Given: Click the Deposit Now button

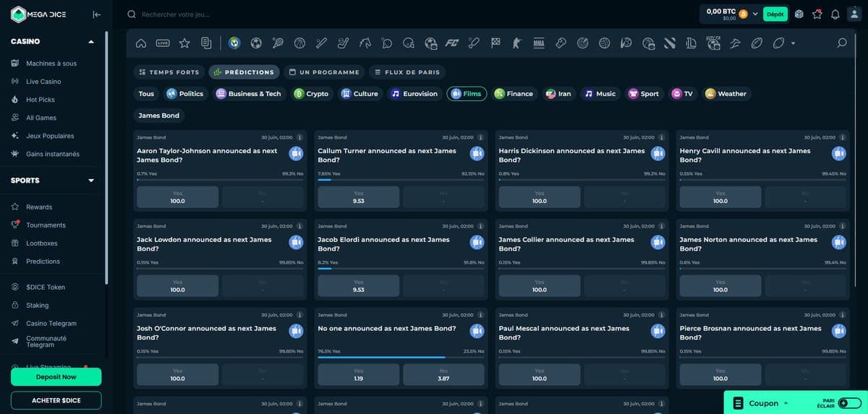Looking at the screenshot, I should coord(56,376).
